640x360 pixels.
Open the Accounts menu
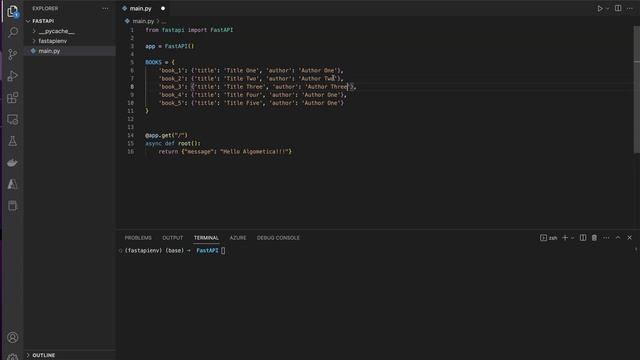tap(13, 338)
